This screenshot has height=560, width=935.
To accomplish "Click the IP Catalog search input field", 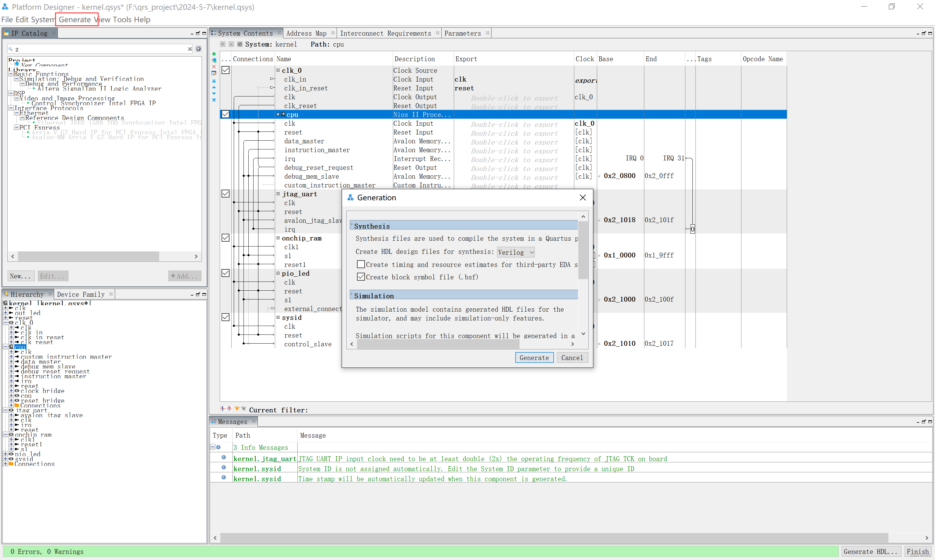I will (x=100, y=49).
